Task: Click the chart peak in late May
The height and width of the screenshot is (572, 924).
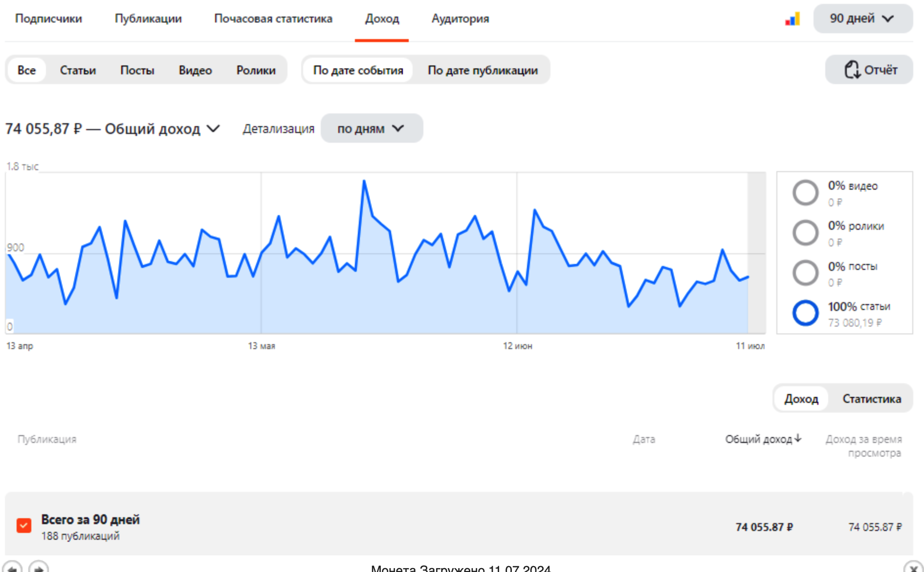Action: click(364, 181)
